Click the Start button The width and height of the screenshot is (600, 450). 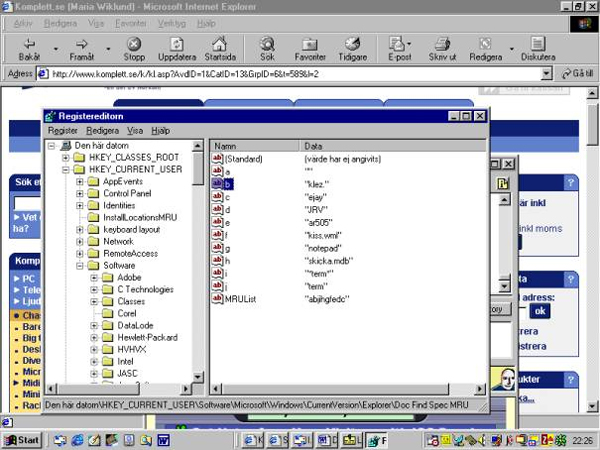tap(22, 440)
